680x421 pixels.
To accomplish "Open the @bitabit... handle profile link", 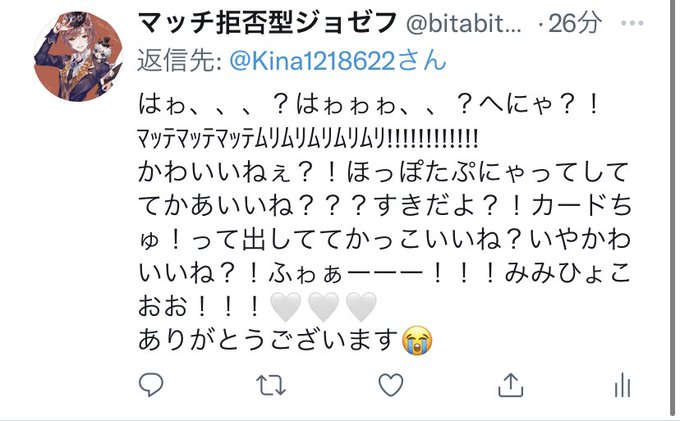I will (x=464, y=24).
